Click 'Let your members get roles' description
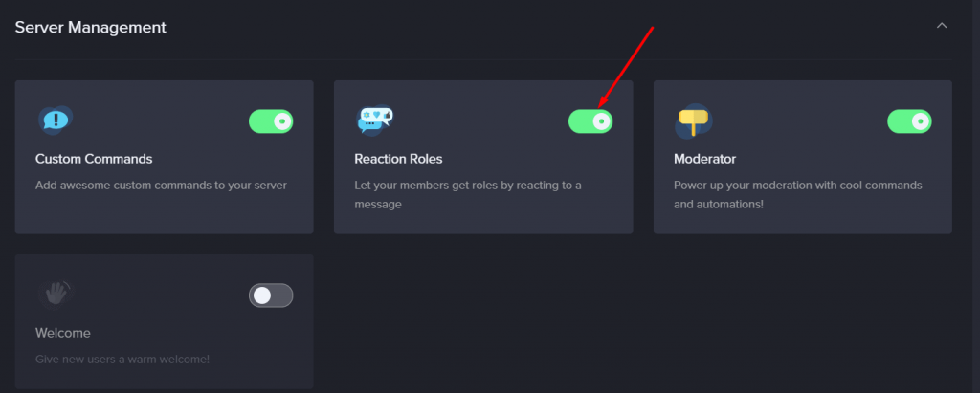 point(467,194)
